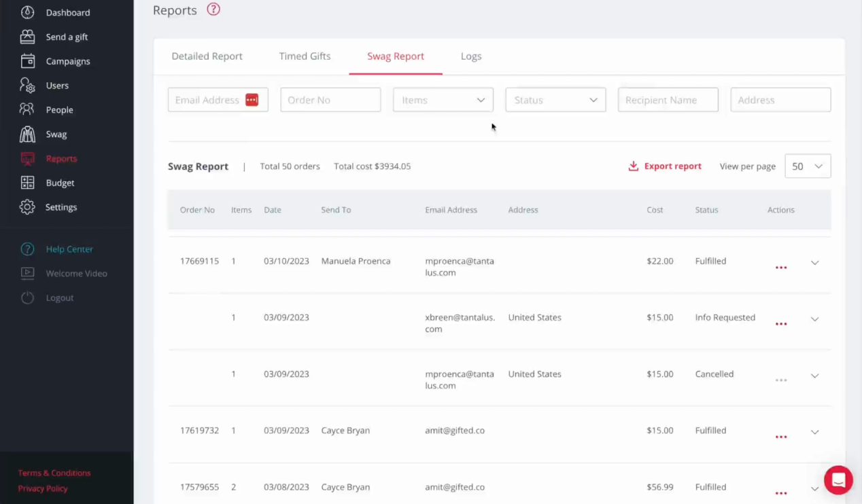862x504 pixels.
Task: Click the Help Center link text
Action: point(69,249)
